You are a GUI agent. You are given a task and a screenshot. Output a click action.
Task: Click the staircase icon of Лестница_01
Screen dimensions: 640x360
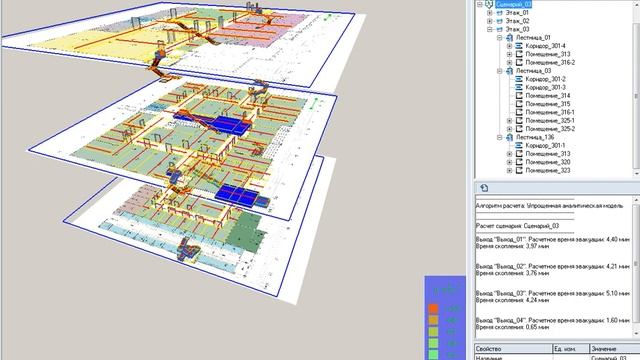(x=509, y=38)
